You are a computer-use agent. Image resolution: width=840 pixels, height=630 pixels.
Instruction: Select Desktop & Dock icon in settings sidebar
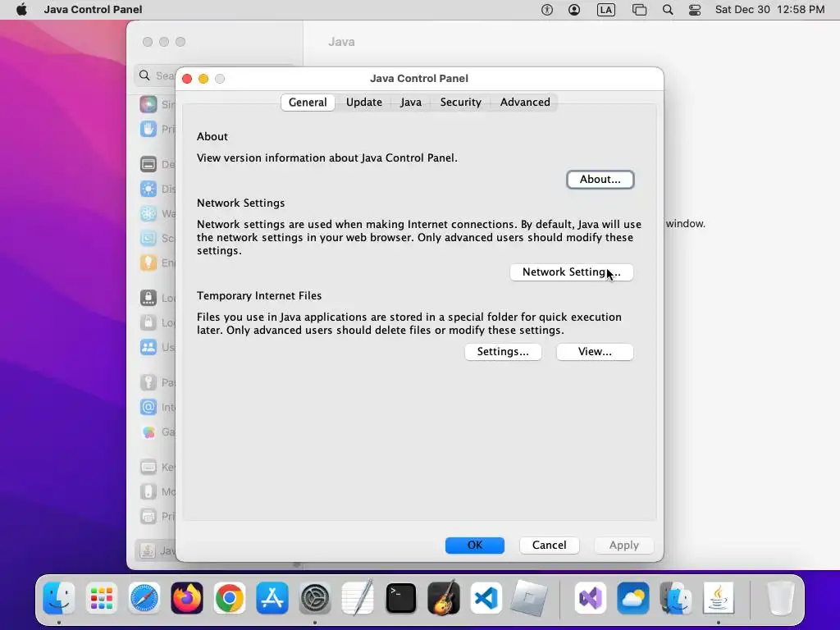(148, 164)
